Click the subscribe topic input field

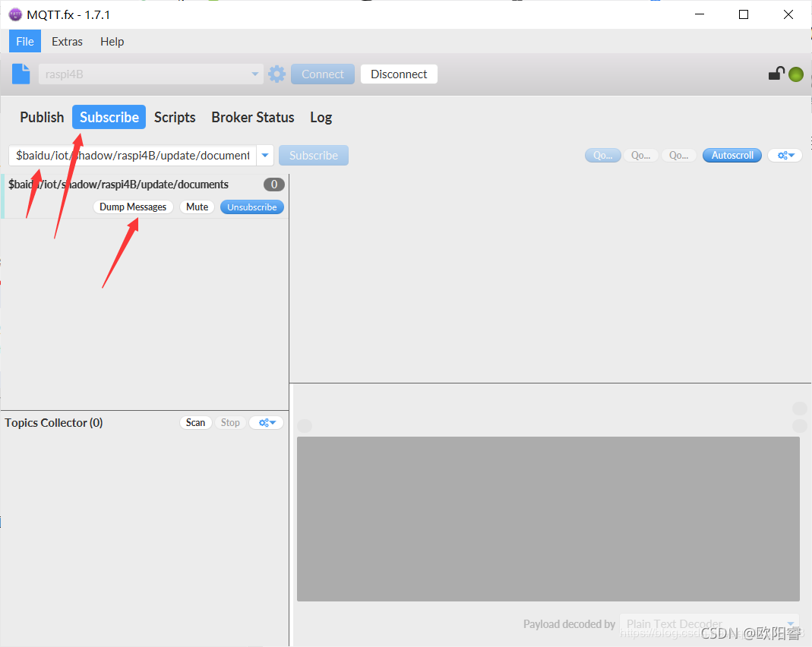point(133,155)
